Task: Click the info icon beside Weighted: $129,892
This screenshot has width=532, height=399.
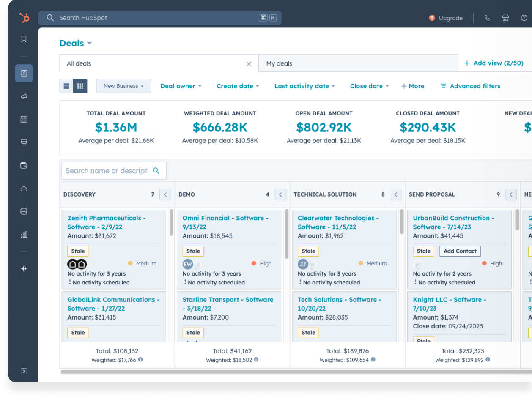Action: tap(488, 360)
